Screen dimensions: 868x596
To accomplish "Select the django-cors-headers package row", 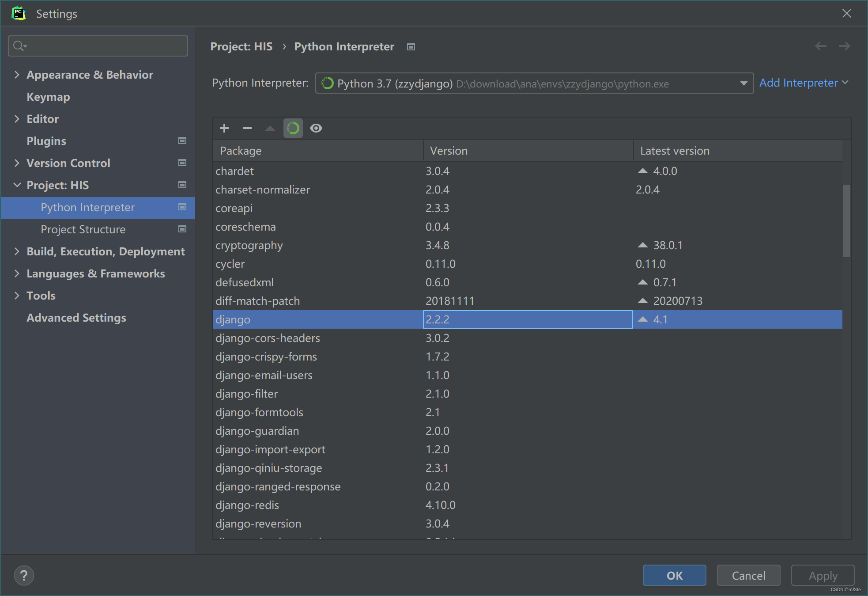I will [528, 338].
